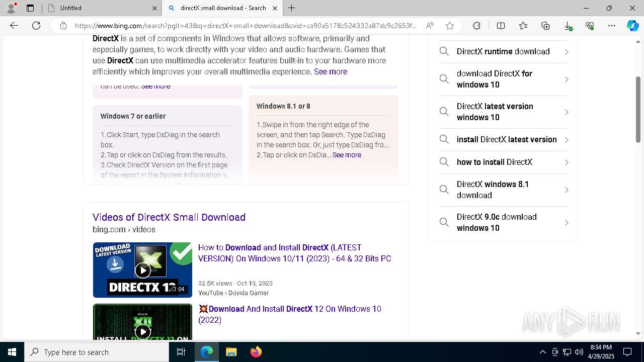
Task: Open Firefox from the taskbar
Action: (256, 352)
